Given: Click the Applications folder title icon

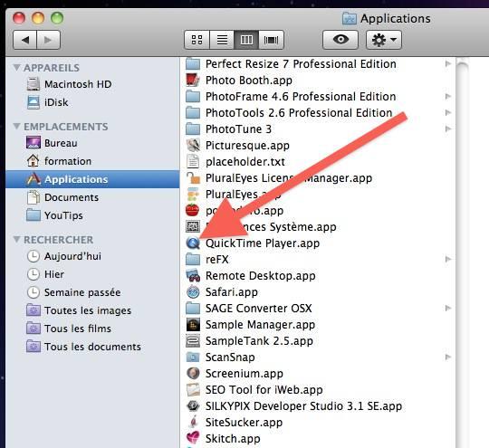Looking at the screenshot, I should pyautogui.click(x=349, y=18).
